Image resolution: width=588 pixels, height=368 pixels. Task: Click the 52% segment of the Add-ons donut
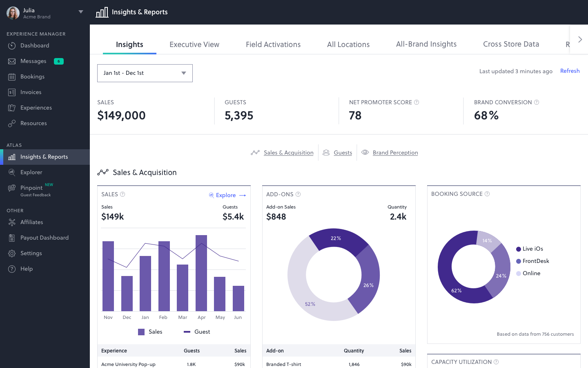(310, 304)
